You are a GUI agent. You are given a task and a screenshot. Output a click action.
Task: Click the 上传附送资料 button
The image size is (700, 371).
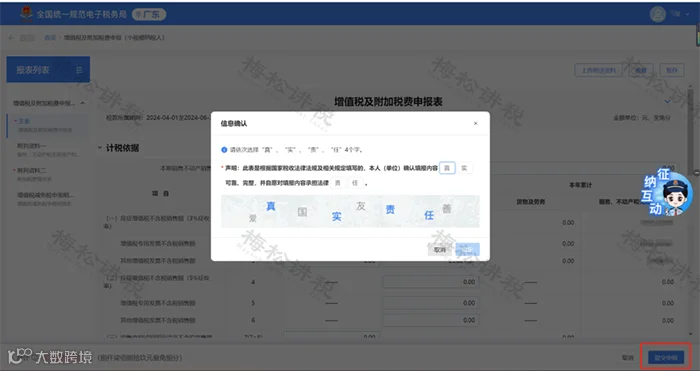[598, 70]
